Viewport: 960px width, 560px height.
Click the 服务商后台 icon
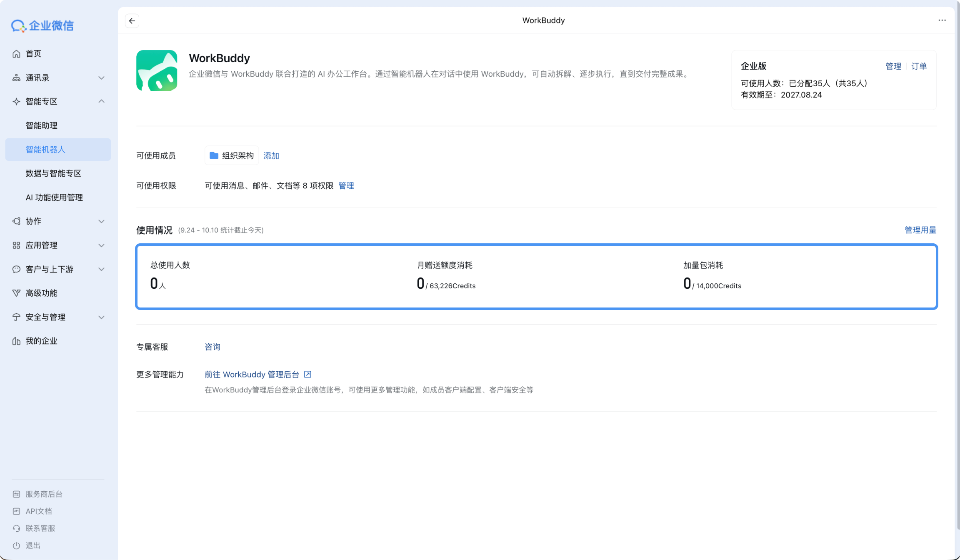point(17,494)
